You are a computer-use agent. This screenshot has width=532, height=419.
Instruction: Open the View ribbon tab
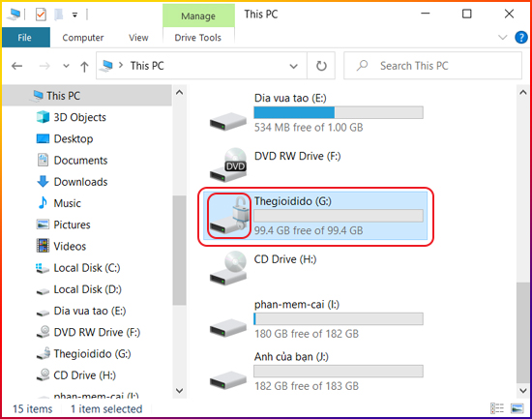[x=138, y=38]
